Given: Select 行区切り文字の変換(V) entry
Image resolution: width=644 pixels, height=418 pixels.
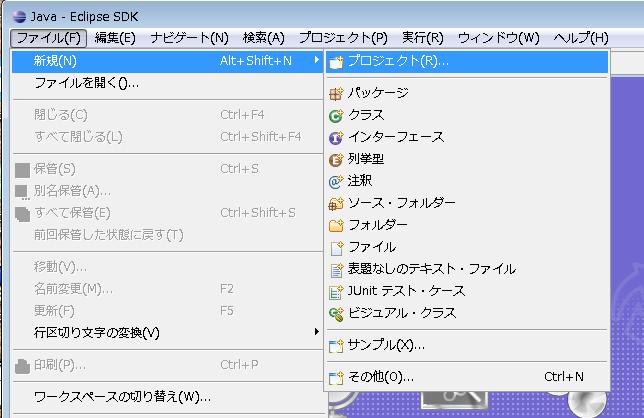Looking at the screenshot, I should 168,332.
